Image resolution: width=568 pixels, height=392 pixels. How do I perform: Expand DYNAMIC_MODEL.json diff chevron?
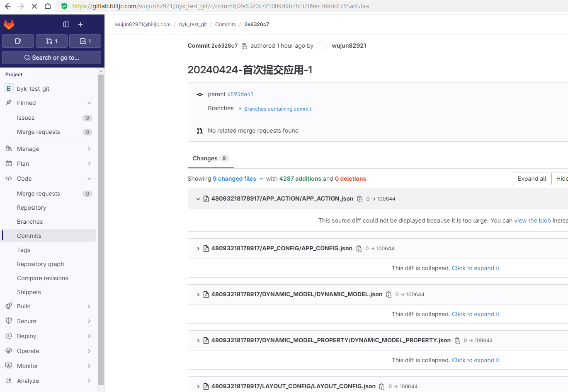[x=198, y=295]
